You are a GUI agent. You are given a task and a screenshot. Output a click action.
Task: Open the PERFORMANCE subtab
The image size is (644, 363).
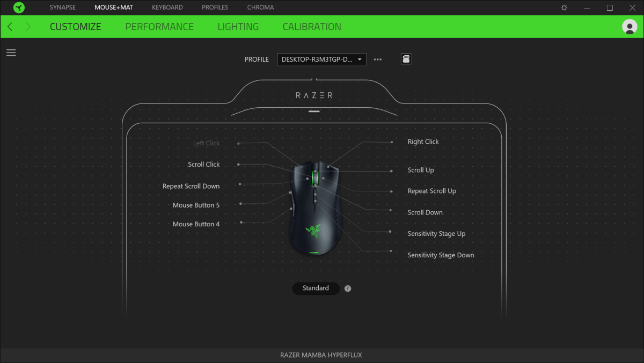pyautogui.click(x=159, y=27)
